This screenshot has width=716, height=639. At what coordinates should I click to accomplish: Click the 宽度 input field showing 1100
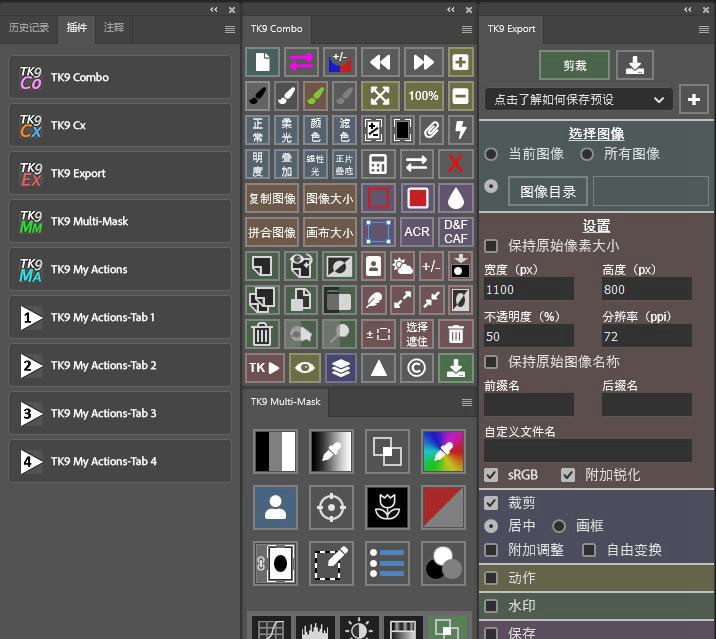(529, 290)
